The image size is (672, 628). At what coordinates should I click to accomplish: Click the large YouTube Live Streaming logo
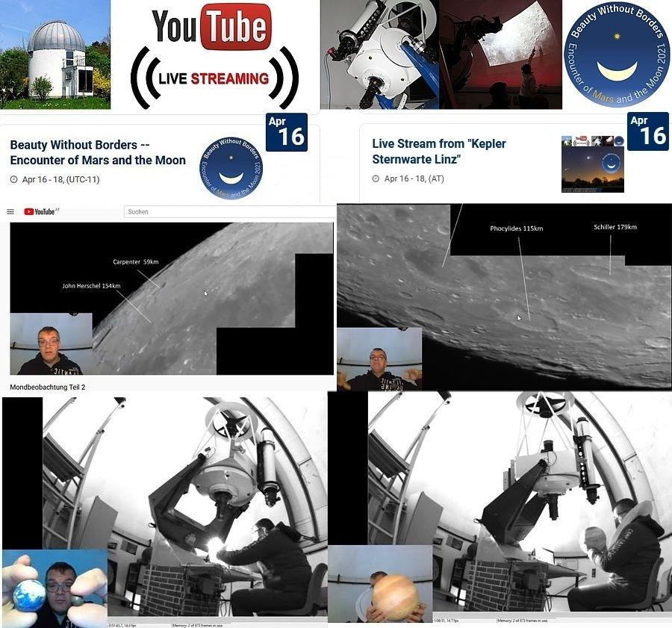click(214, 56)
